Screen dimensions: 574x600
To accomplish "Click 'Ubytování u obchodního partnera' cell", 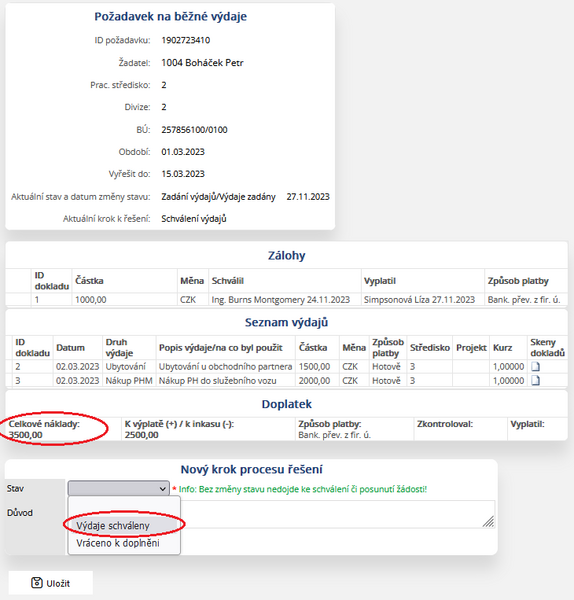I will (x=225, y=367).
